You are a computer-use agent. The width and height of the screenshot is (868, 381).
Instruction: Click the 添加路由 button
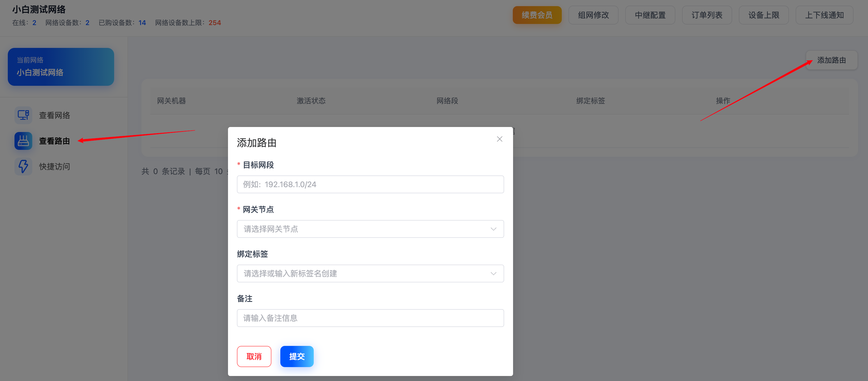click(x=831, y=60)
